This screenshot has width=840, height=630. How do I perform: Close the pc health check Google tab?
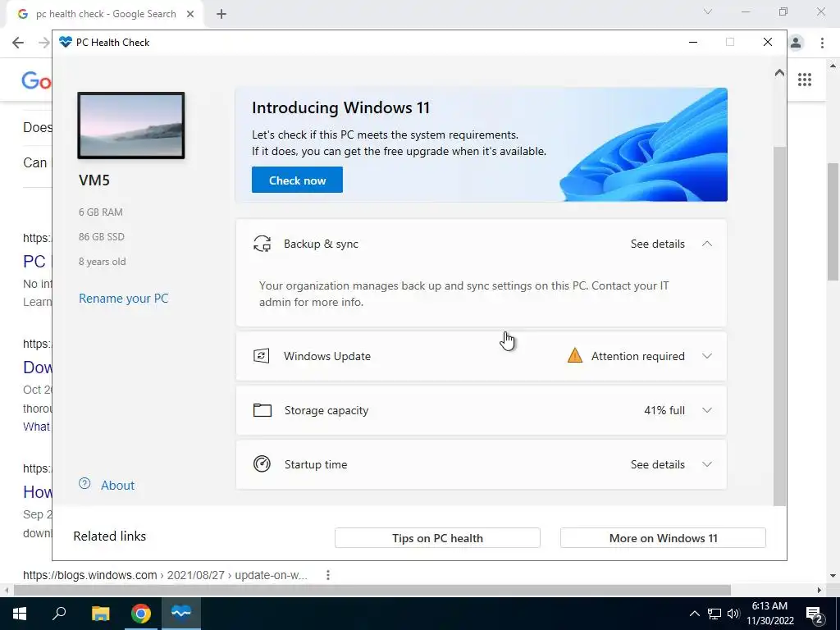click(x=190, y=14)
